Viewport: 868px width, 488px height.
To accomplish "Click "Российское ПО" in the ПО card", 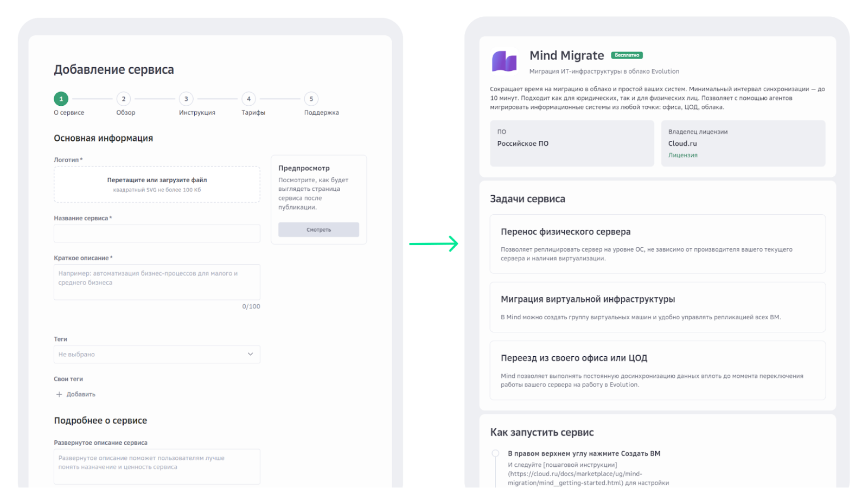I will [x=523, y=144].
